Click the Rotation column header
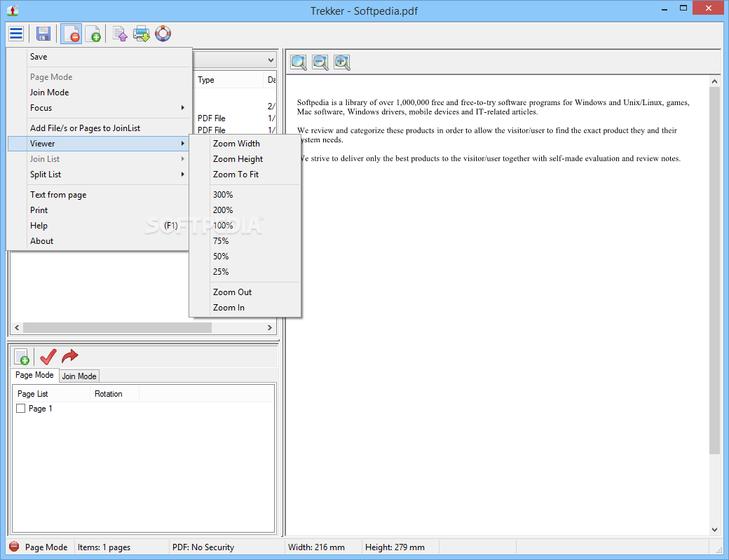729x560 pixels. pos(114,394)
